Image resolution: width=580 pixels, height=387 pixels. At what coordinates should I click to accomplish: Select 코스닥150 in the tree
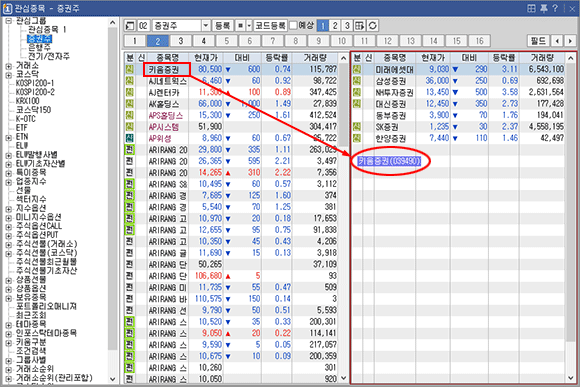tap(34, 110)
